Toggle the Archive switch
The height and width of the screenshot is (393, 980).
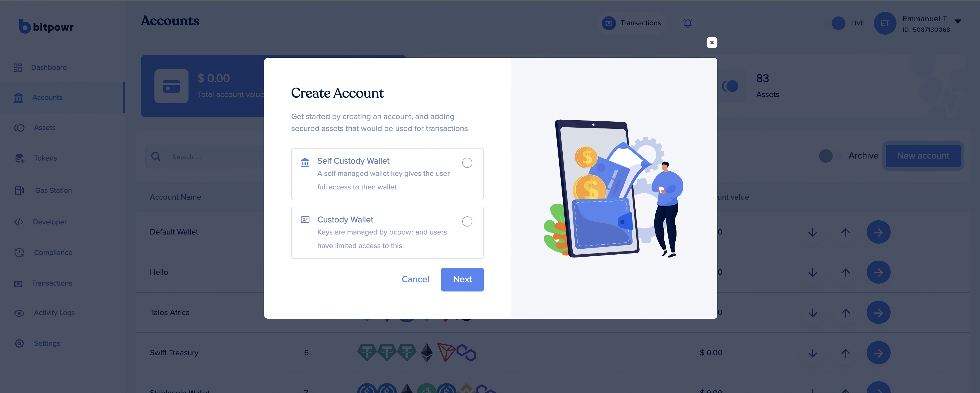tap(830, 156)
